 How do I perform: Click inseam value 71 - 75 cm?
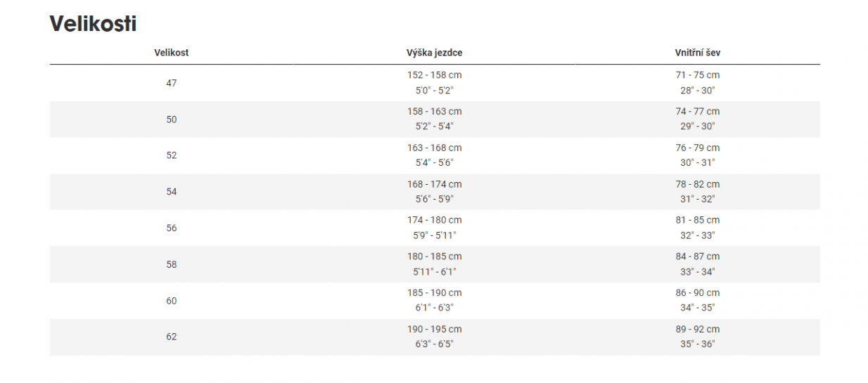point(697,75)
